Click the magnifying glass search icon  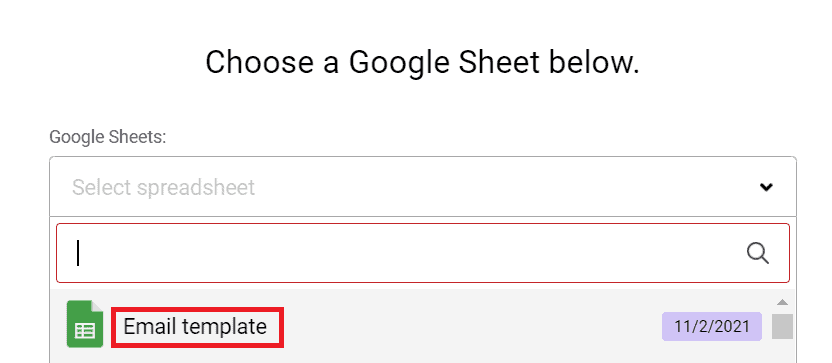point(758,253)
